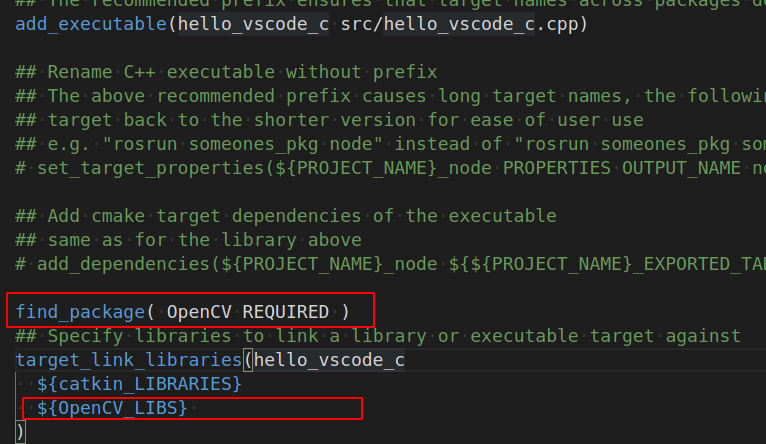Click the first hello_vscode_c argument of add_executable
The height and width of the screenshot is (444, 766).
click(x=253, y=24)
